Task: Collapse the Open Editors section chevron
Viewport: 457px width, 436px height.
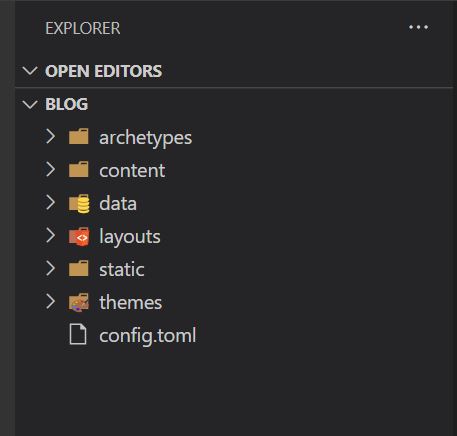Action: [x=30, y=71]
